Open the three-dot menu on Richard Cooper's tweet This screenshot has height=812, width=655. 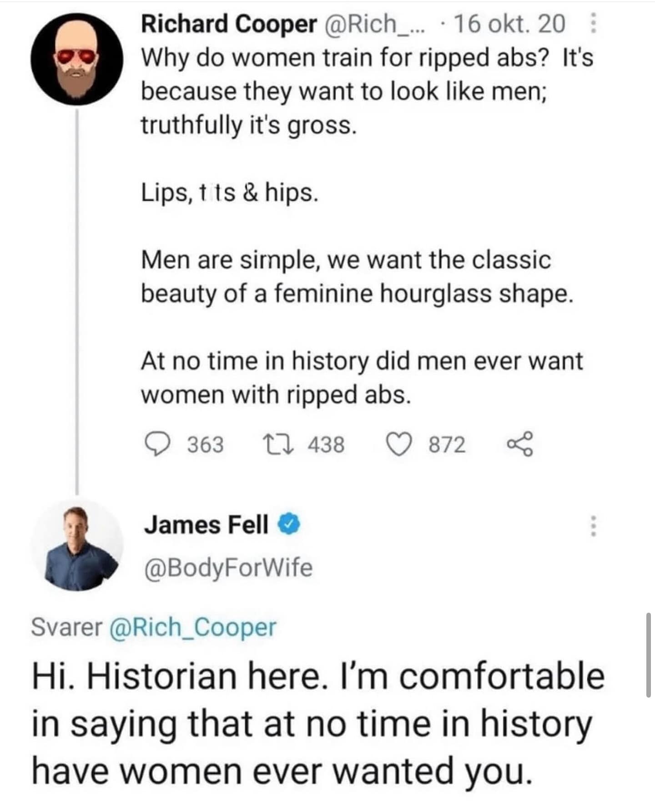point(593,24)
